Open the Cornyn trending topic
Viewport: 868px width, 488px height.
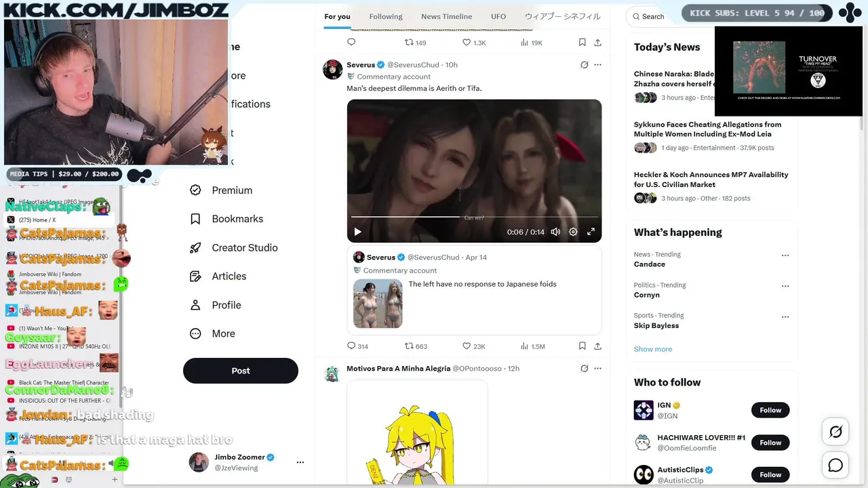click(x=647, y=295)
